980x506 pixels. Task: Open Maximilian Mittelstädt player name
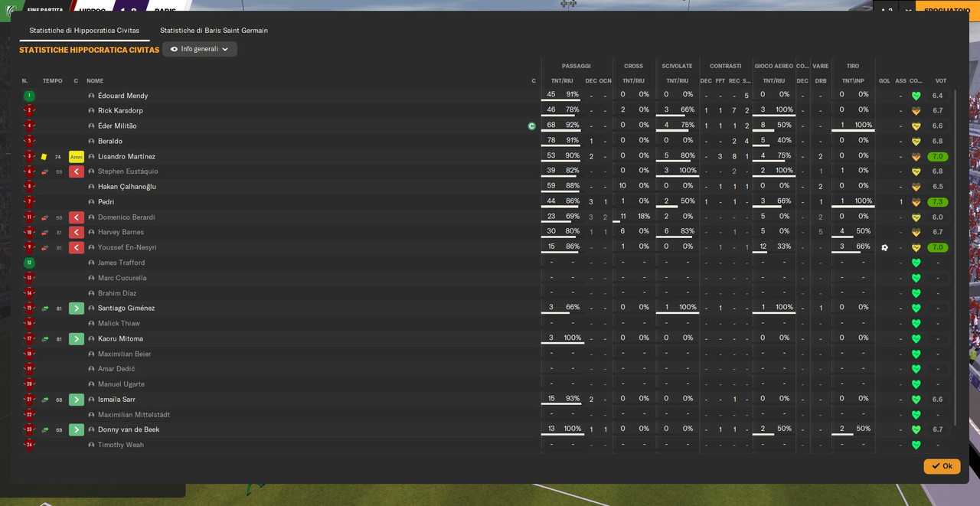click(x=134, y=415)
